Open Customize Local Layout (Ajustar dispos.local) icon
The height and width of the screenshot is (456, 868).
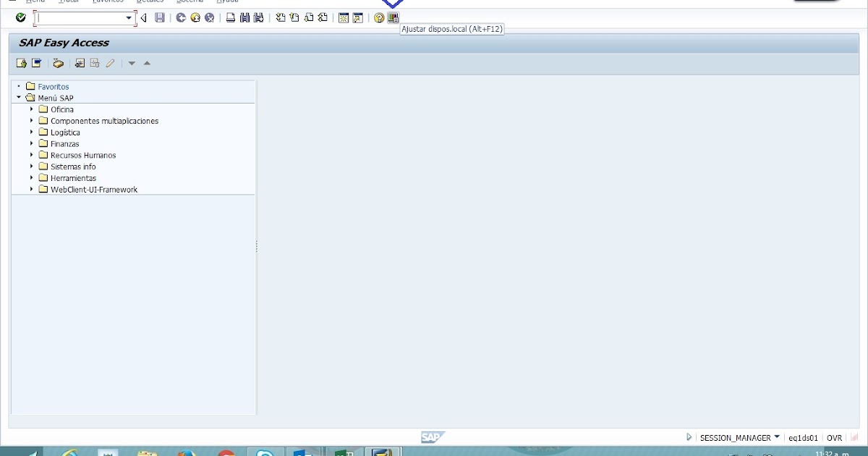point(393,18)
